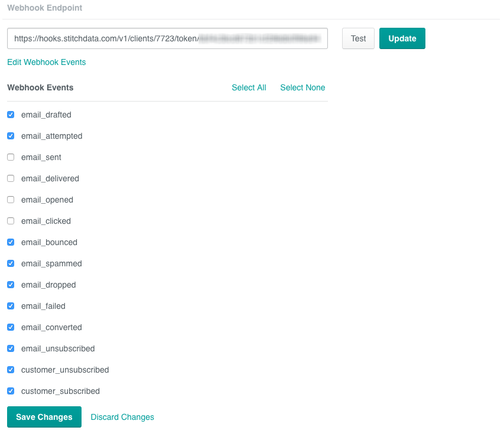Enable the email_delivered webhook event

point(10,178)
